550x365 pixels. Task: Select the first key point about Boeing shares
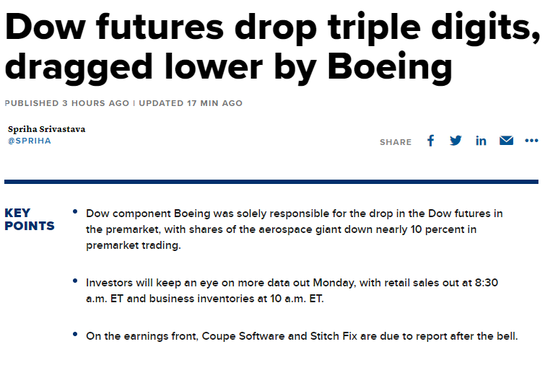pos(294,229)
